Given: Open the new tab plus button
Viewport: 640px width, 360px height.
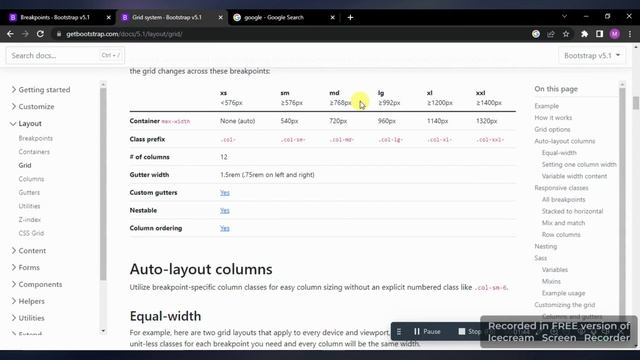Looking at the screenshot, I should [350, 18].
